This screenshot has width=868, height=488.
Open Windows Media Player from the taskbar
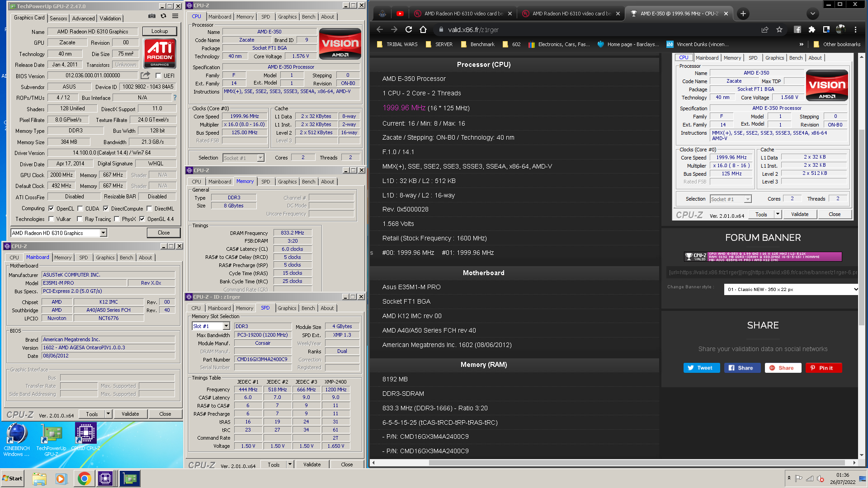[x=61, y=479]
